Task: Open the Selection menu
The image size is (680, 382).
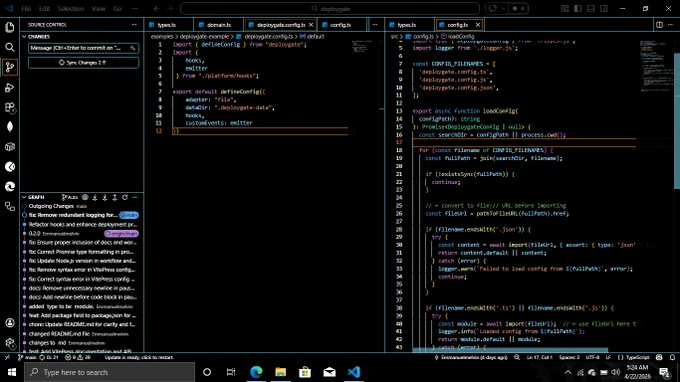Action: [x=70, y=8]
